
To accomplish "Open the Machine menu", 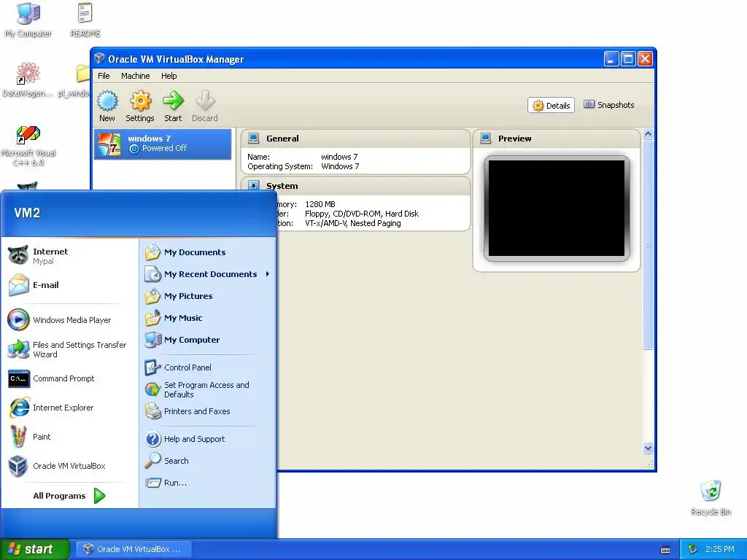I will (x=135, y=76).
